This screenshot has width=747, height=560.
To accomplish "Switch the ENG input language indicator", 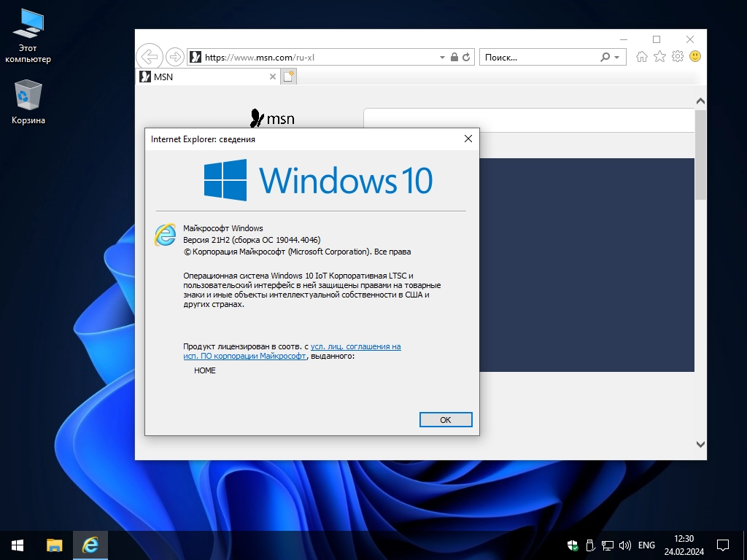I will 646,545.
